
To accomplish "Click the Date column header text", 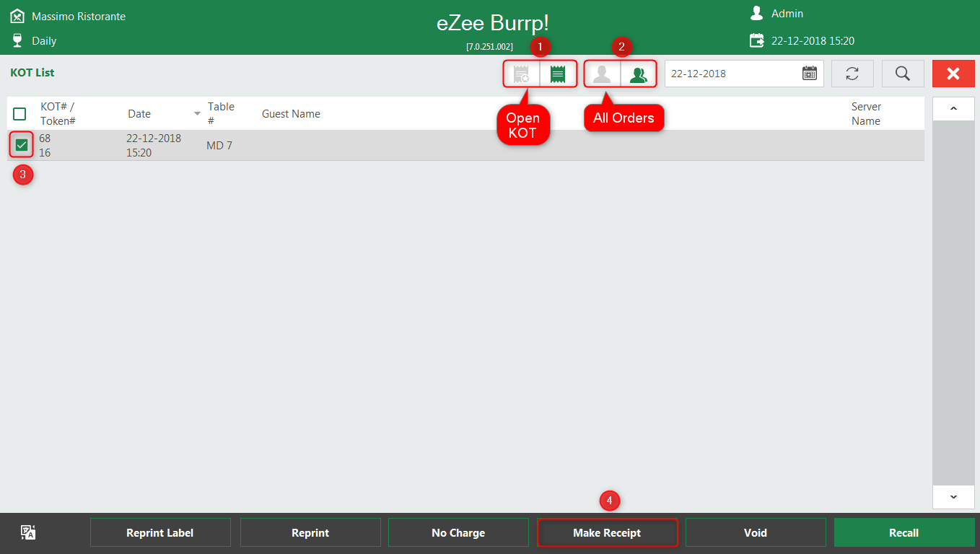I will [139, 114].
